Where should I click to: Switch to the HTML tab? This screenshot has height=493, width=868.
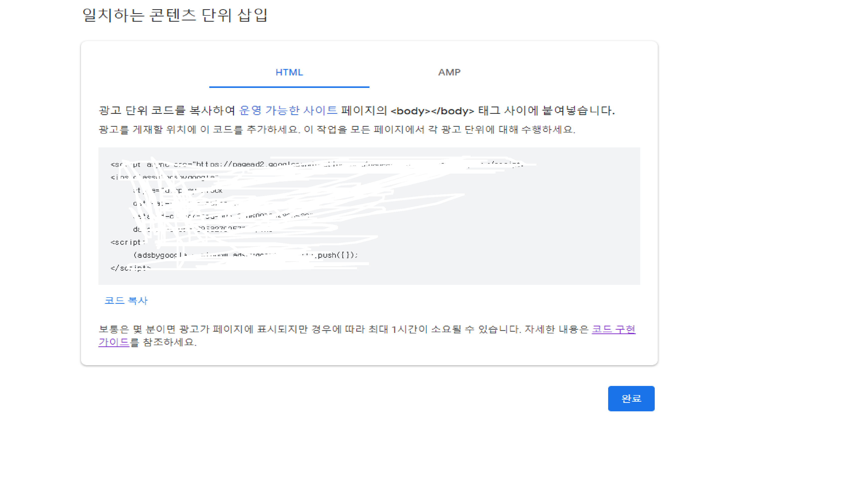coord(289,72)
